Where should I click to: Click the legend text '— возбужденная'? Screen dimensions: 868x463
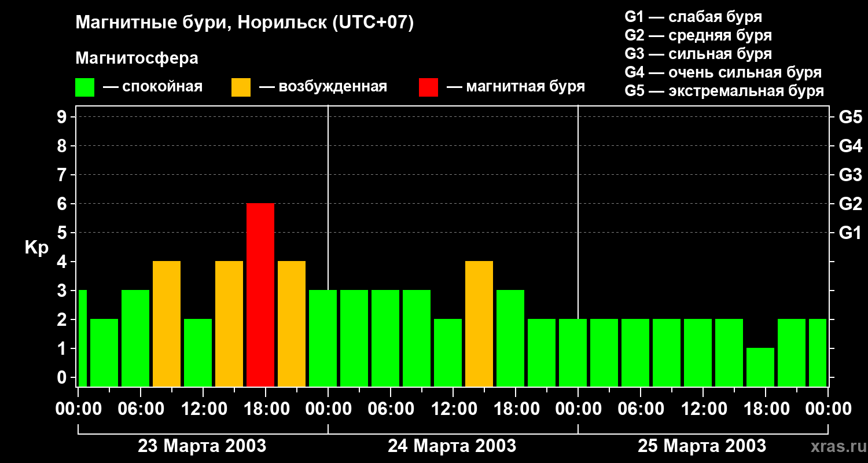(x=323, y=87)
